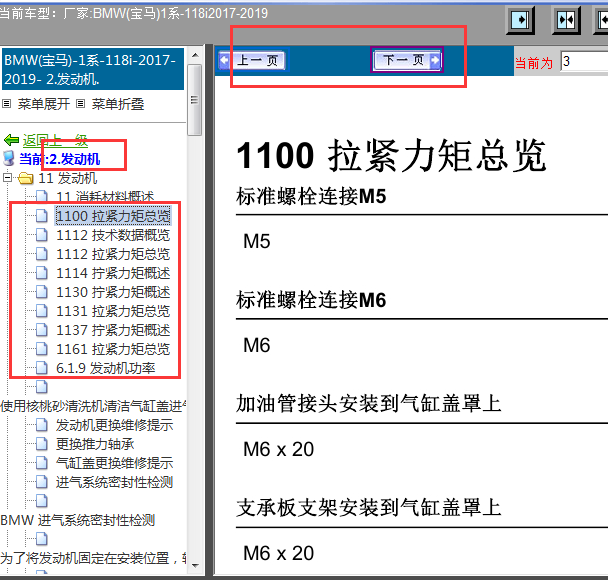Screen dimensions: 608x580
Task: Open 使用核桃砂清洗机清洁气缸盖 entry
Action: [x=93, y=406]
